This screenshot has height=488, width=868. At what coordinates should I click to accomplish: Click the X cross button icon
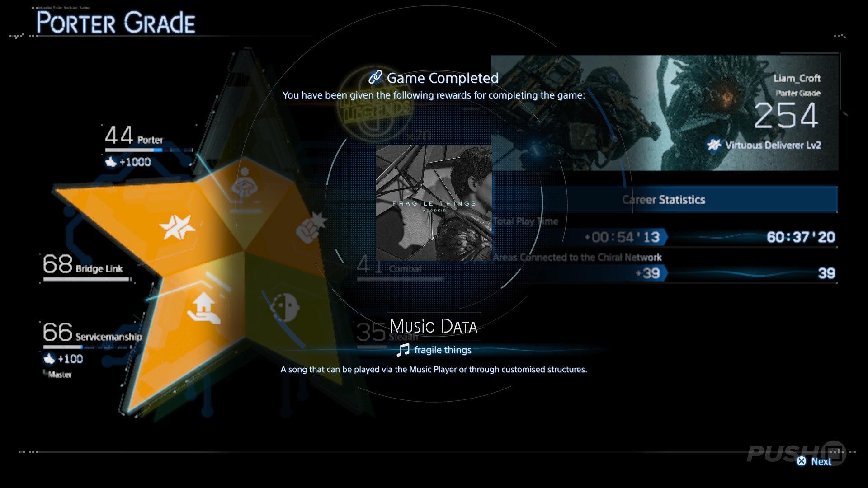point(802,461)
